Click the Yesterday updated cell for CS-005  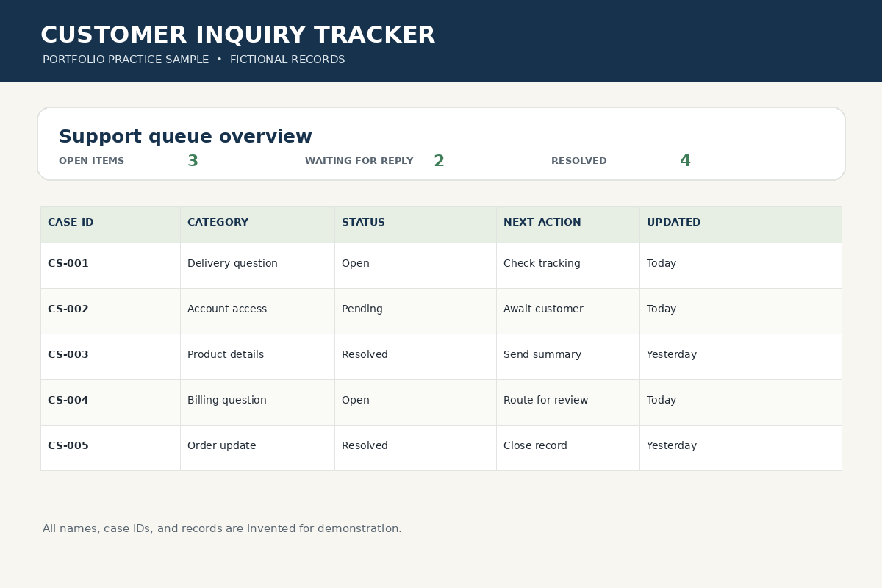740,448
